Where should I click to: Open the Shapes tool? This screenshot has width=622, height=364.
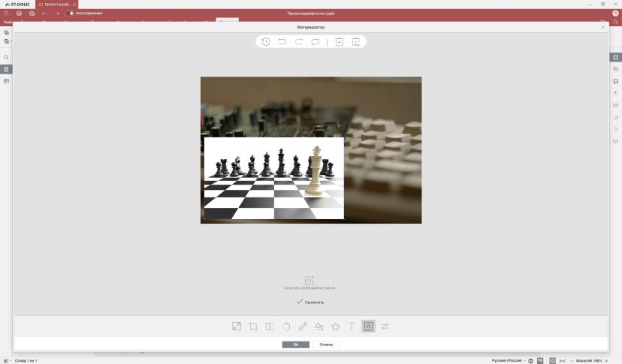pos(319,326)
